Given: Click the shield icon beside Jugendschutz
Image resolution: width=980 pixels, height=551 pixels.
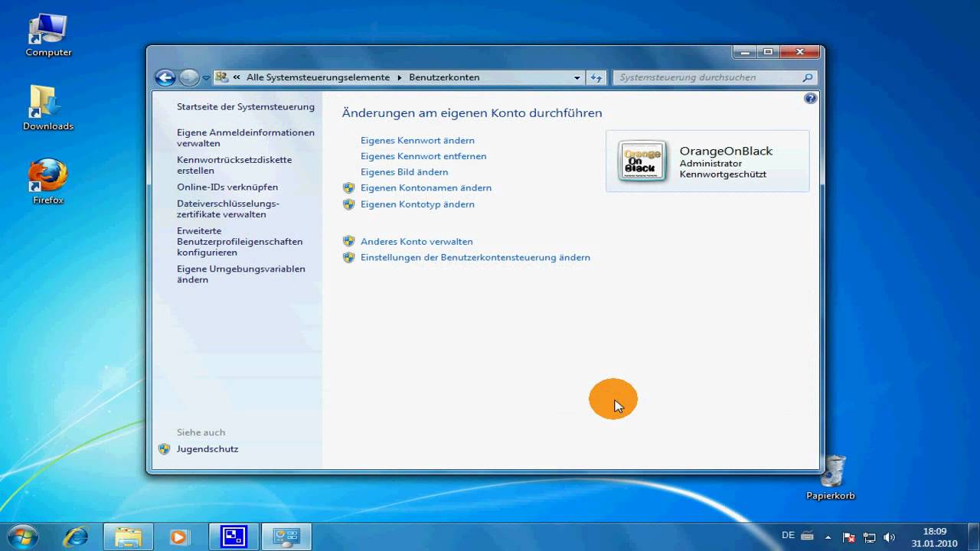Looking at the screenshot, I should [x=164, y=449].
